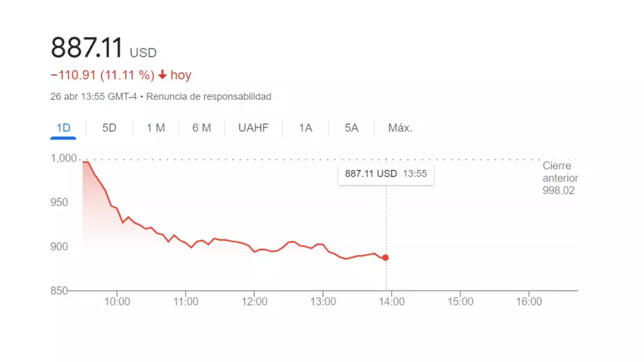Screen dimensions: 644x362
Task: Switch to the 5D chart tab
Action: coord(109,128)
